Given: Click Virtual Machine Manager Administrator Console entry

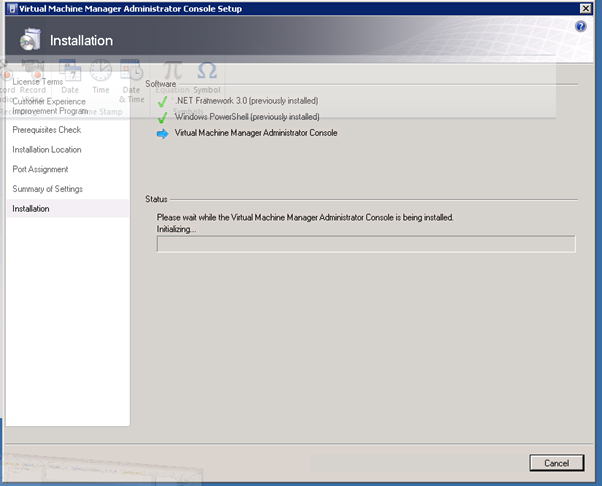Looking at the screenshot, I should (256, 133).
